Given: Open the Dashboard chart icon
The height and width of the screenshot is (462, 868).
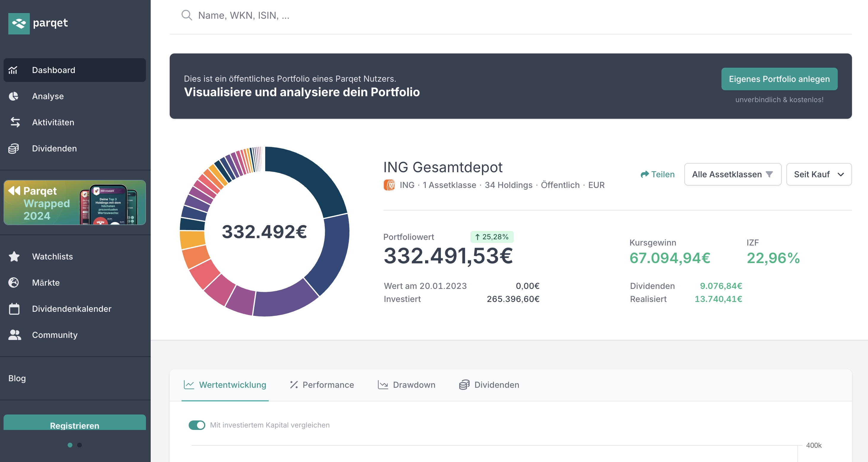Looking at the screenshot, I should [x=13, y=70].
